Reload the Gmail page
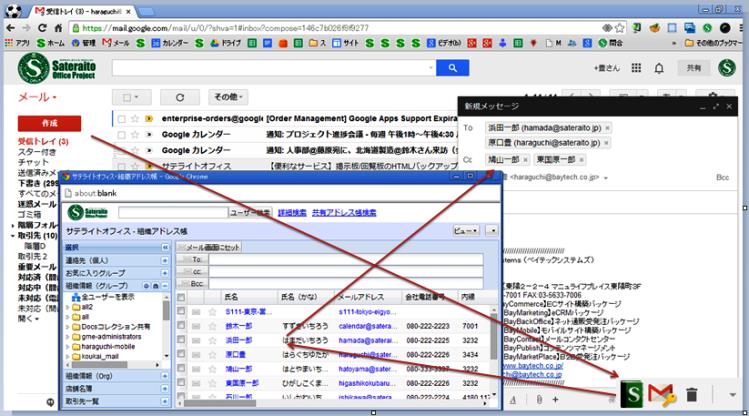The height and width of the screenshot is (416, 749). [43, 28]
